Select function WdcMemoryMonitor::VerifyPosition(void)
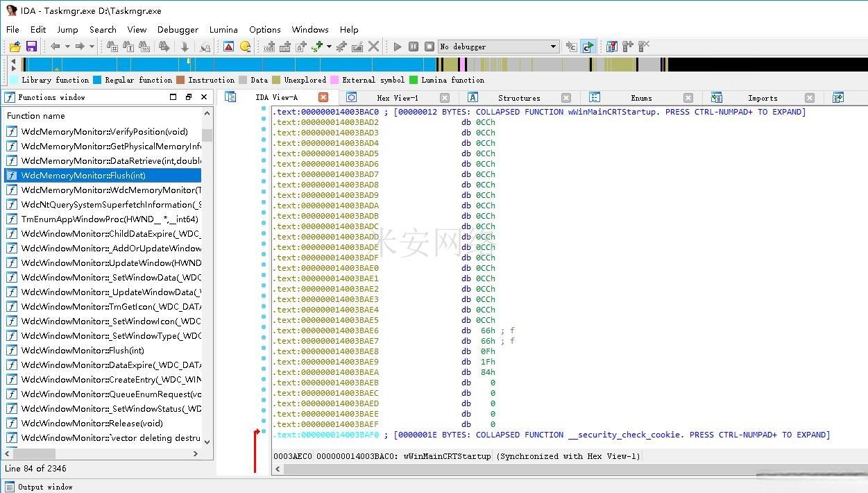The height and width of the screenshot is (493, 868). [104, 132]
